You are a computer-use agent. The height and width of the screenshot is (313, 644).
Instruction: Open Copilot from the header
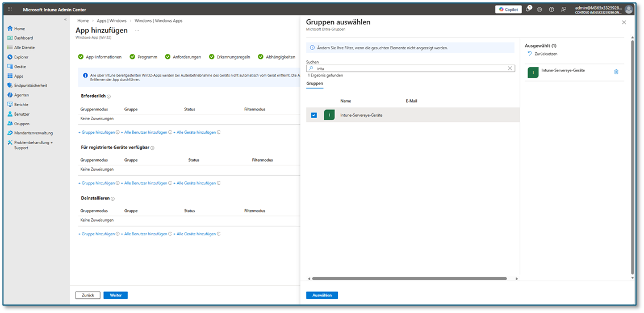pyautogui.click(x=508, y=10)
